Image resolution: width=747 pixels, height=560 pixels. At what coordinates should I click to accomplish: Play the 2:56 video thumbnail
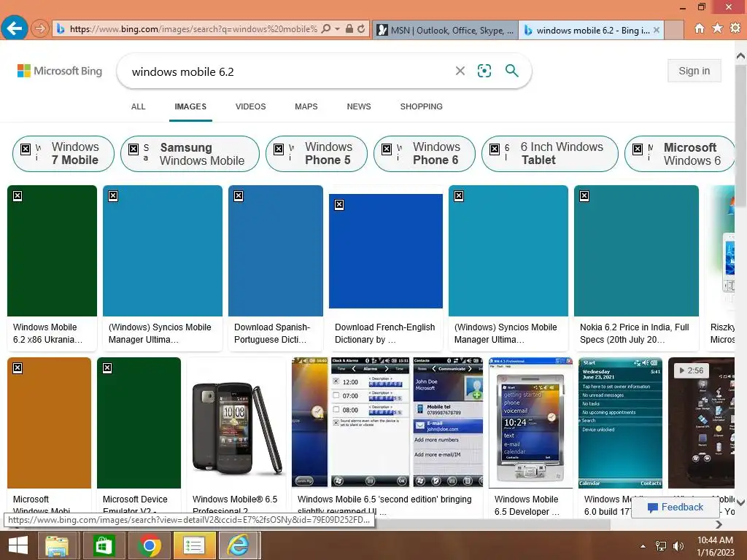click(x=701, y=423)
